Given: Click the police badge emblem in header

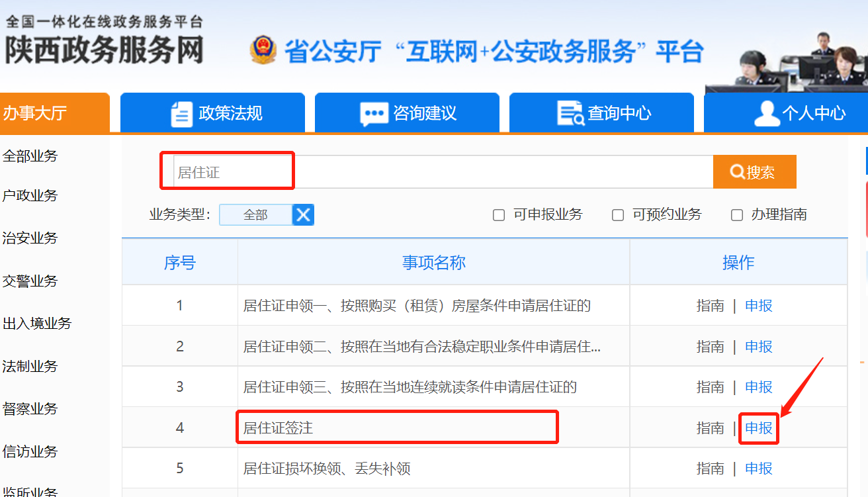Looking at the screenshot, I should pyautogui.click(x=263, y=50).
